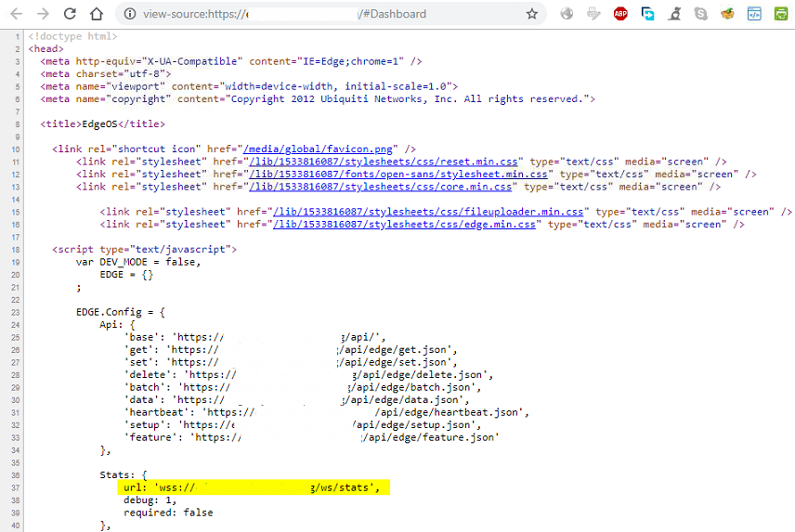
Task: Click the Copyright 2012 Ubiquiti meta line
Action: pos(318,98)
